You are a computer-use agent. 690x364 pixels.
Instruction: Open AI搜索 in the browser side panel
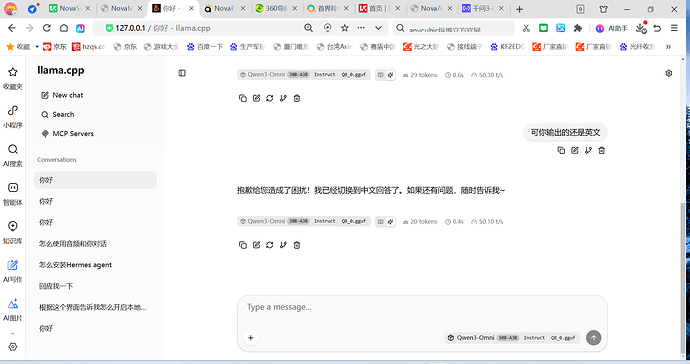[13, 155]
